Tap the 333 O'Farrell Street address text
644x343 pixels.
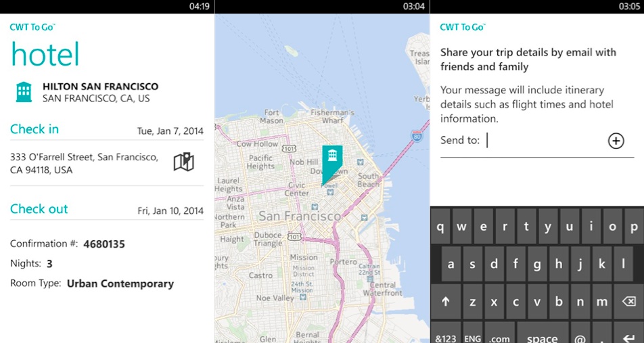(84, 164)
